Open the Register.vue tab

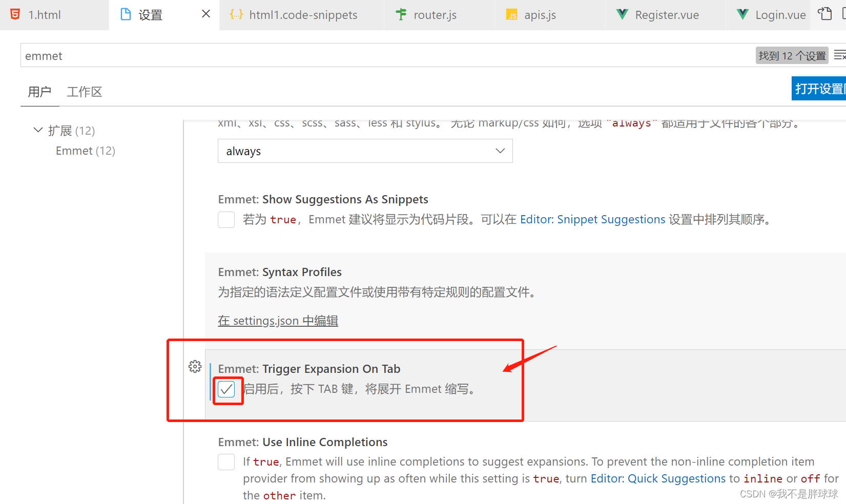click(666, 15)
